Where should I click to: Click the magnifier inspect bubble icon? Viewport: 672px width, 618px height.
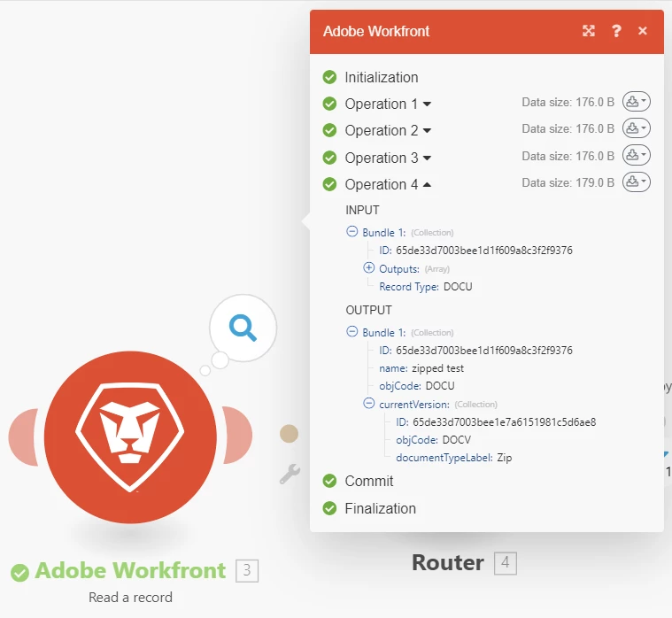[x=243, y=328]
